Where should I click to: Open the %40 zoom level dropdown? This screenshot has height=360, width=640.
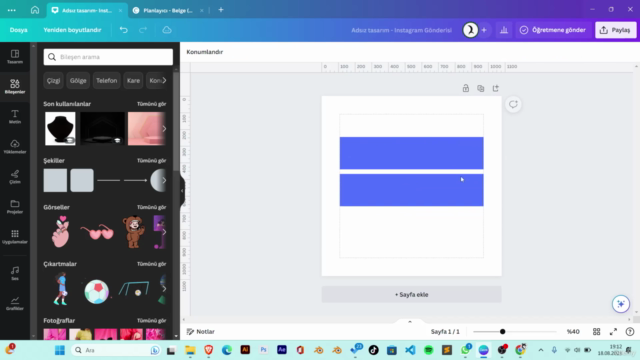573,331
